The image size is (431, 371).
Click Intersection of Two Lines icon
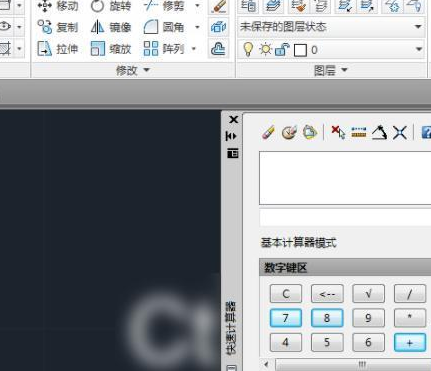pos(400,133)
